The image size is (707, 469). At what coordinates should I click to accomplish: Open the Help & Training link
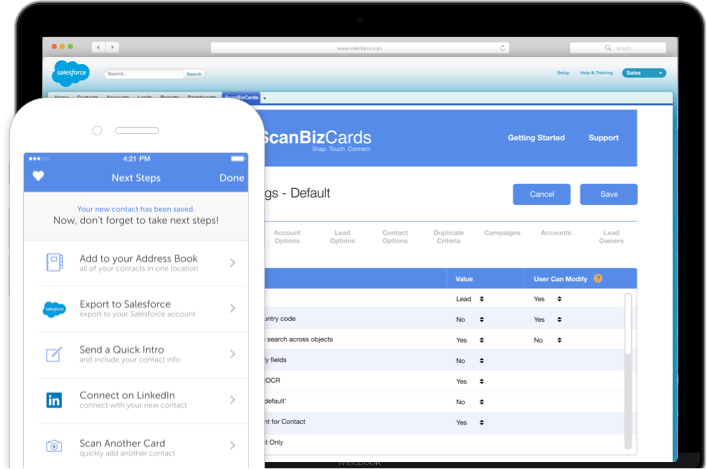[x=597, y=73]
